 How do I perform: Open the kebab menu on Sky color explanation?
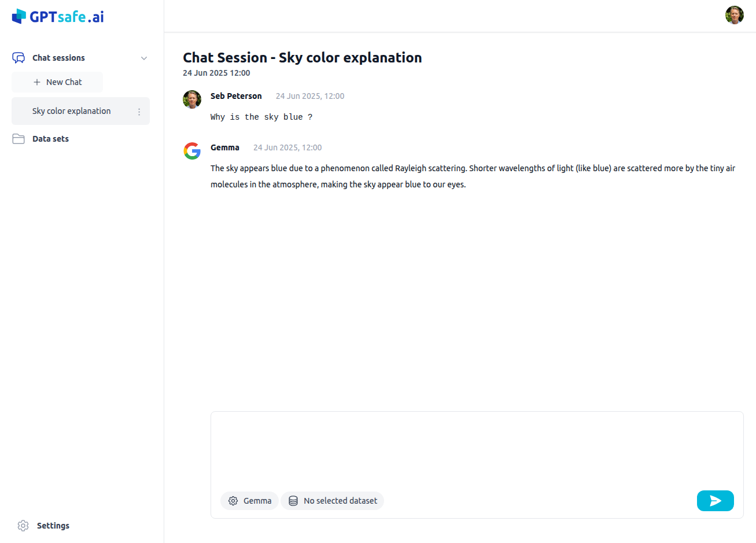(x=139, y=111)
